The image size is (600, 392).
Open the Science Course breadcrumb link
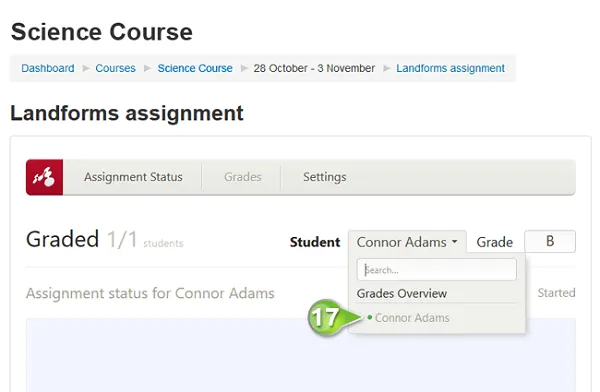tap(195, 68)
